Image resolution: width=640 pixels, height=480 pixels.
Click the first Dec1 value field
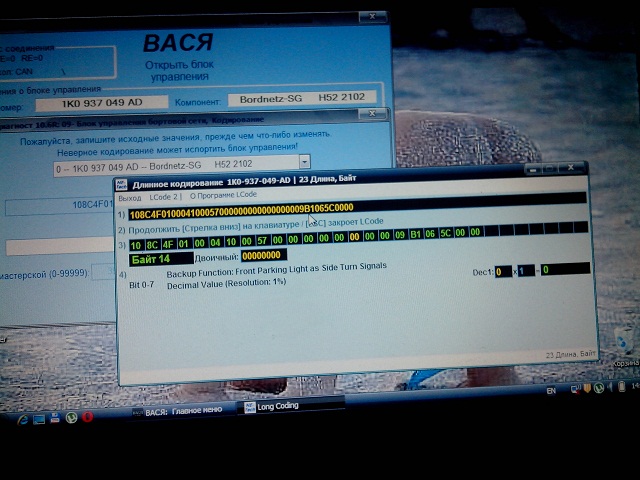503,271
